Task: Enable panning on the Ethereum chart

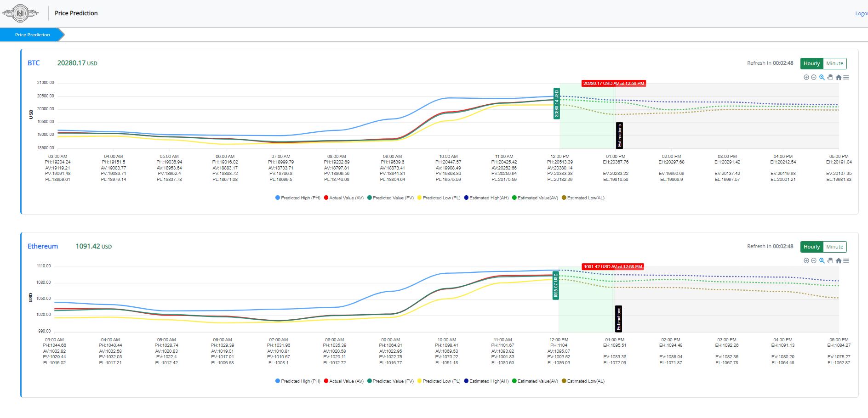Action: click(x=830, y=260)
